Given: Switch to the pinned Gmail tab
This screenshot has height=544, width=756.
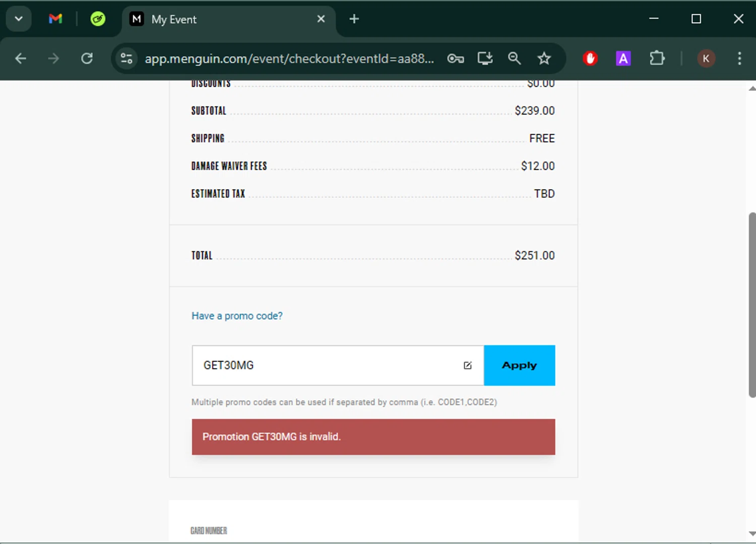Looking at the screenshot, I should pyautogui.click(x=55, y=19).
